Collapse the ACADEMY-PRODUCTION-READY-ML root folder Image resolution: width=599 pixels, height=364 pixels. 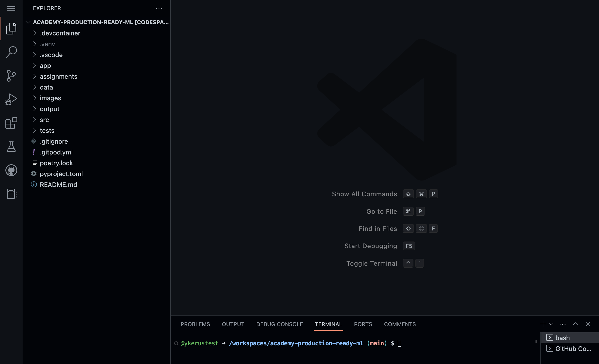[28, 22]
